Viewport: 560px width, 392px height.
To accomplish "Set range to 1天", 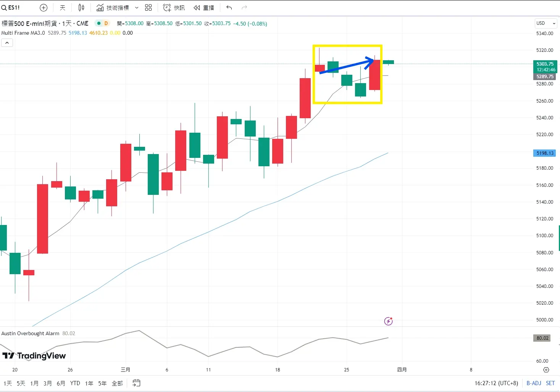I will point(8,383).
